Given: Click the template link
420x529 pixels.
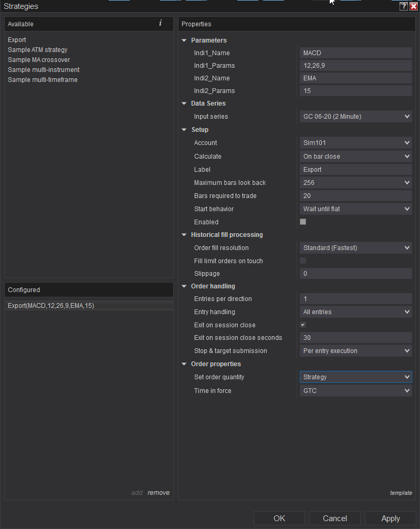Looking at the screenshot, I should coord(401,493).
